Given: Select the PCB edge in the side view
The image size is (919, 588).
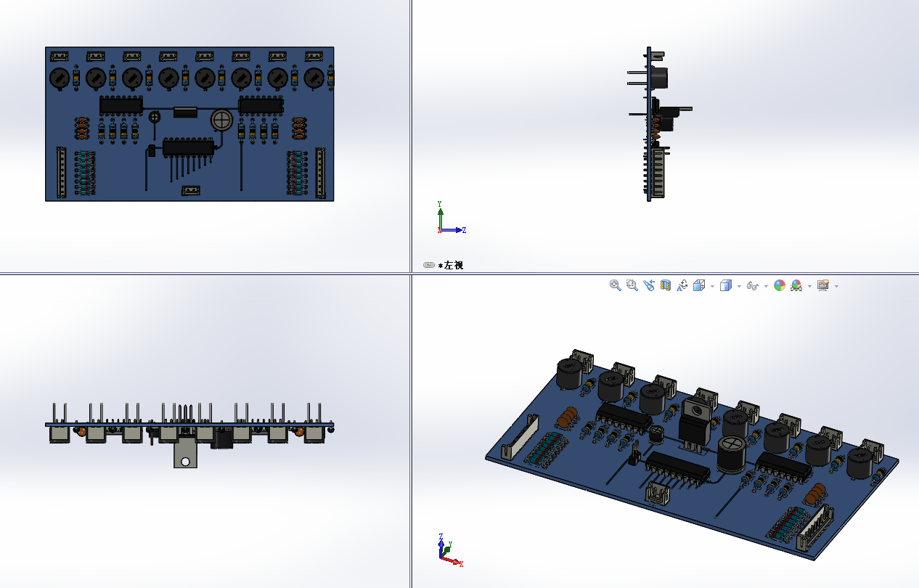Looking at the screenshot, I should point(649,124).
